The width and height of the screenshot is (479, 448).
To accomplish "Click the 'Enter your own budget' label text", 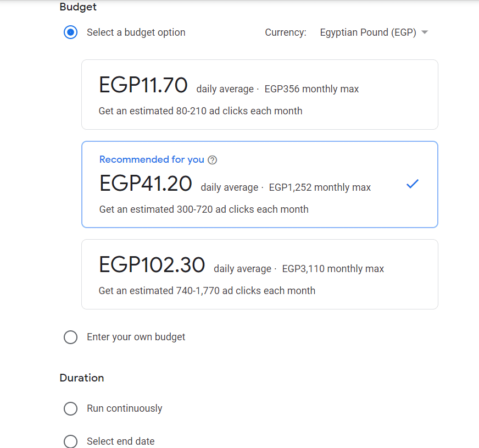I will (136, 337).
